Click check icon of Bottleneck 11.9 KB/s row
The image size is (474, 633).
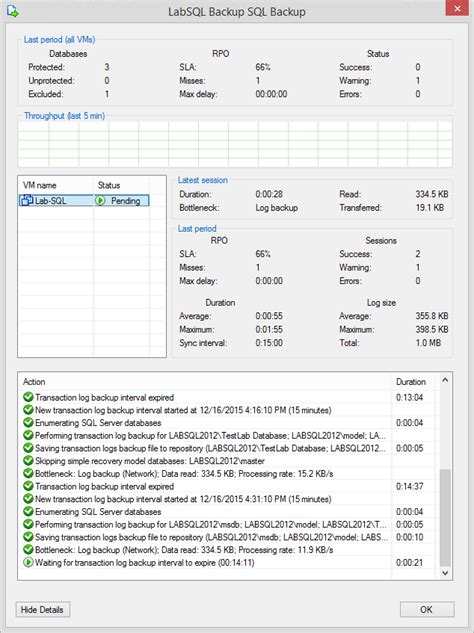(28, 550)
